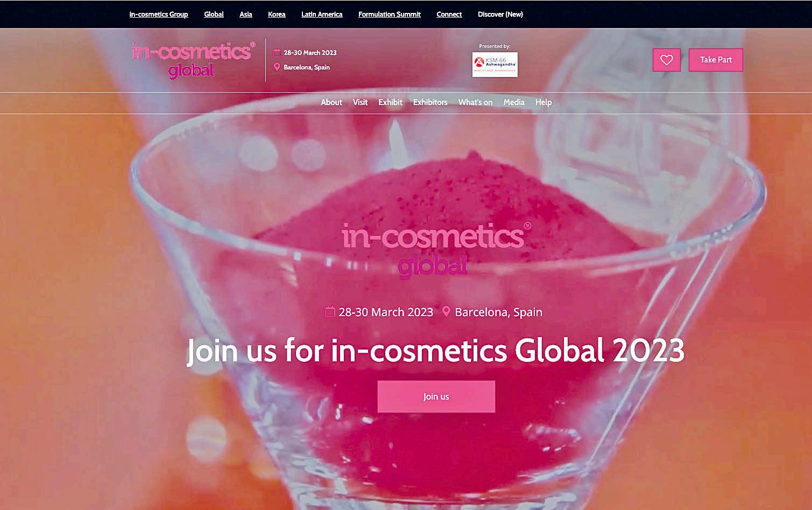Click the KSM-66 Ashwagandha sponsor logo

coord(495,64)
